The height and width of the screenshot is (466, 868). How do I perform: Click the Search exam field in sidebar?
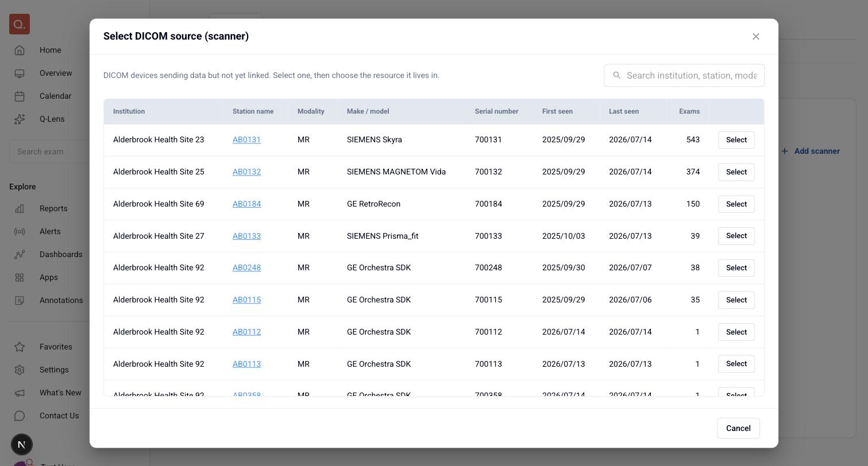(x=49, y=152)
